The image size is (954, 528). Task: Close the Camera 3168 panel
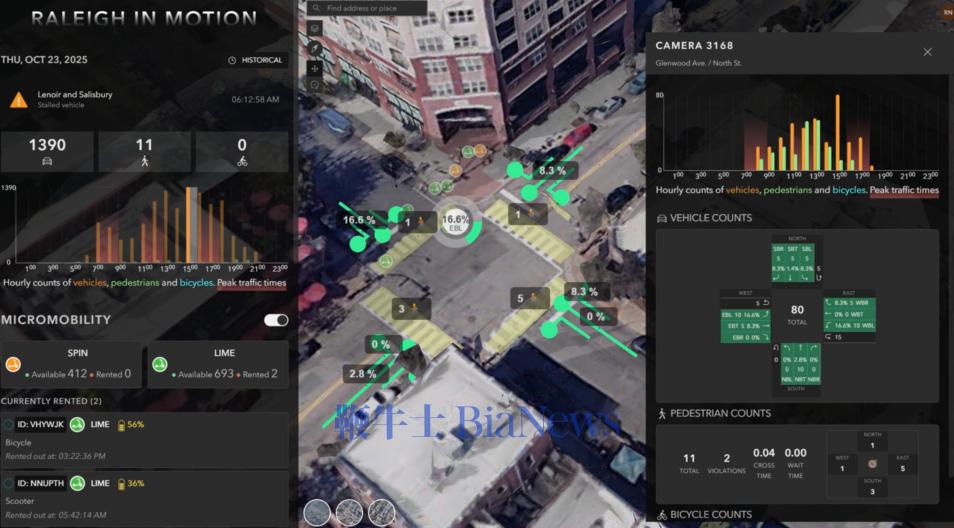927,52
